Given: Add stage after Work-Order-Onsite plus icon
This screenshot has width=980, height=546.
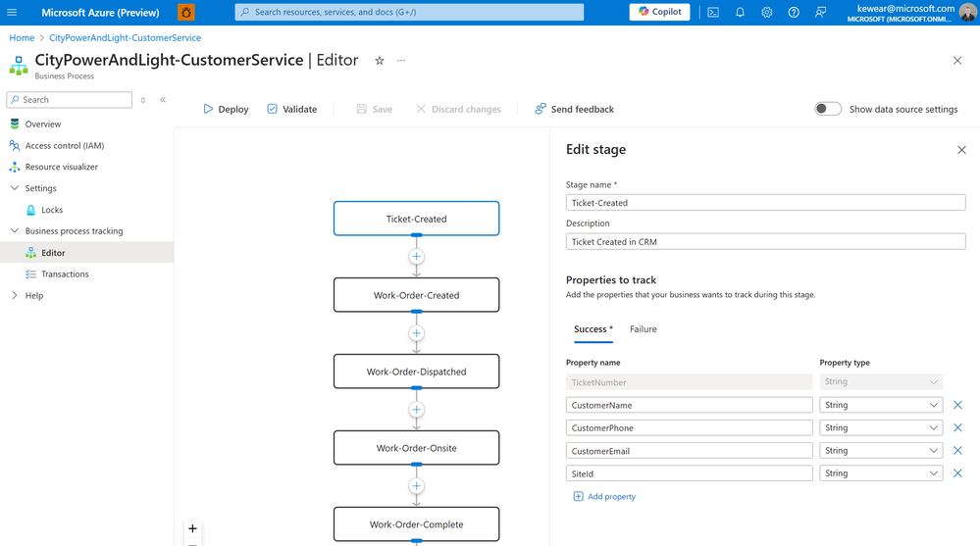Looking at the screenshot, I should coord(416,486).
